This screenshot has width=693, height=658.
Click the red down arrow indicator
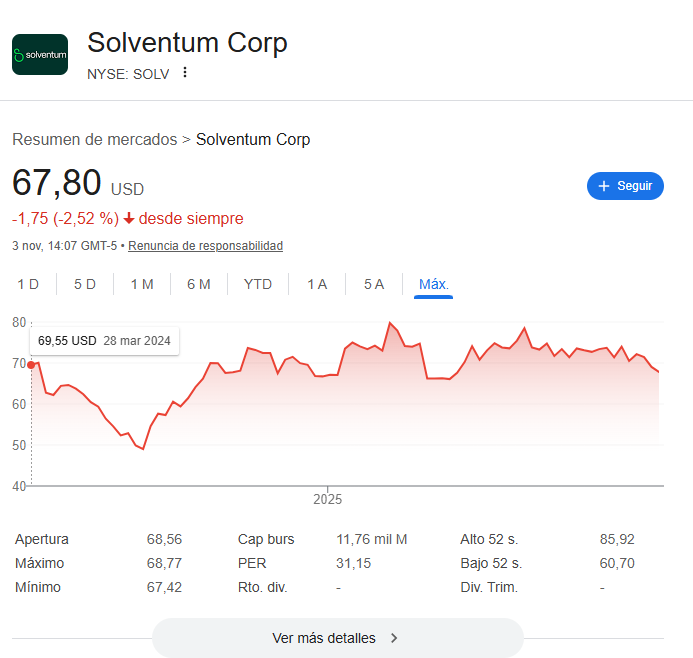pos(129,218)
